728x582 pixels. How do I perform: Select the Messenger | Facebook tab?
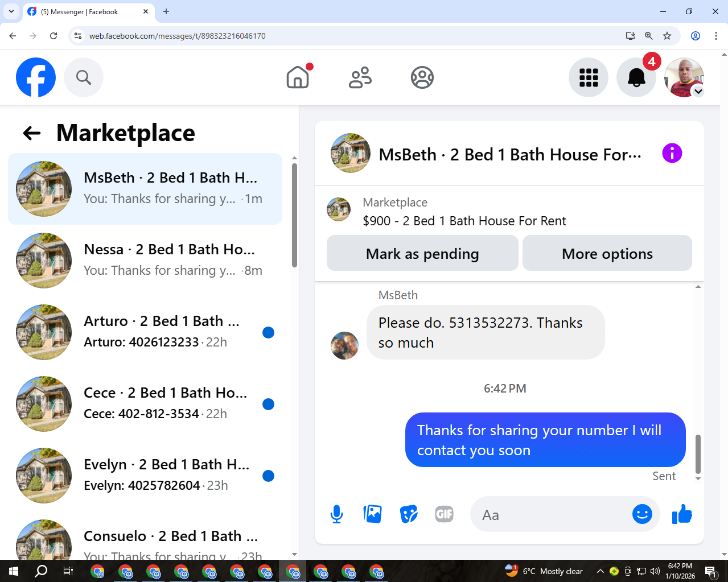tap(88, 11)
